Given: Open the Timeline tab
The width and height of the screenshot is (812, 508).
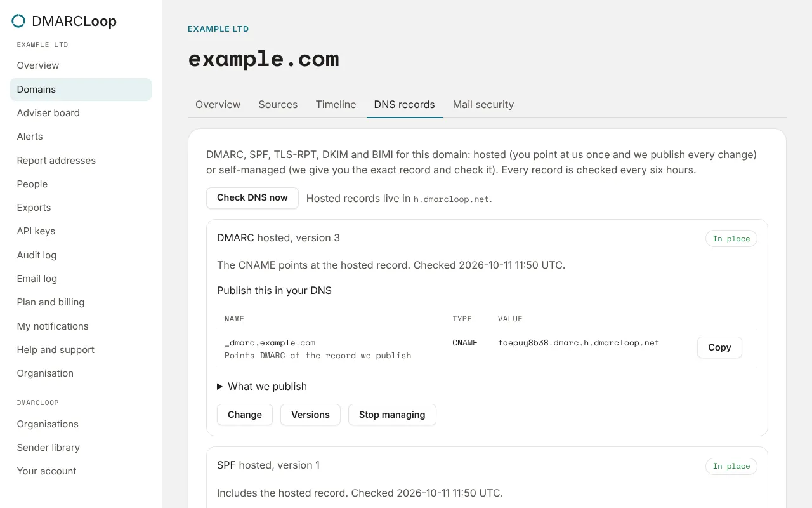Looking at the screenshot, I should [x=336, y=104].
